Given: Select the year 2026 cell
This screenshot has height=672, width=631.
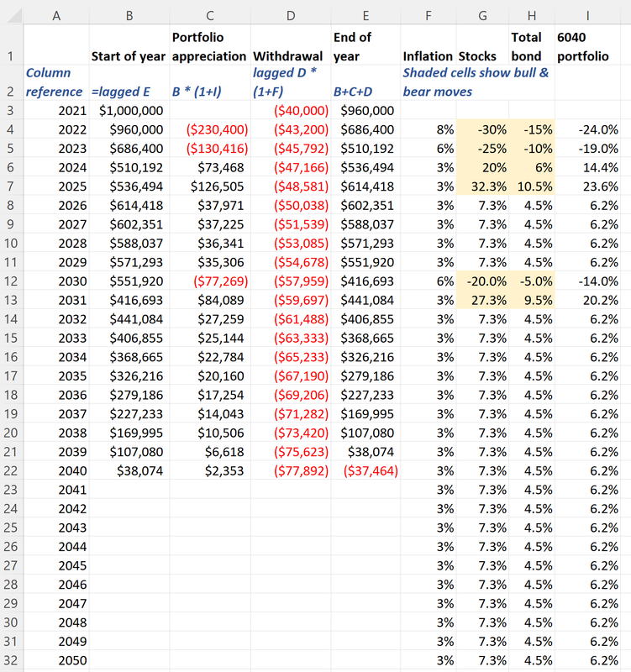Looking at the screenshot, I should pyautogui.click(x=56, y=205).
